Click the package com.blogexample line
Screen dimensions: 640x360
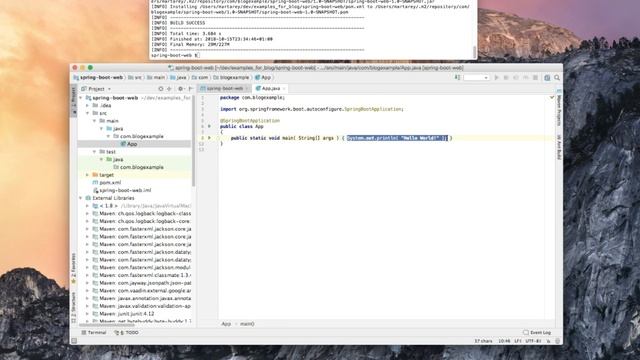pos(252,98)
